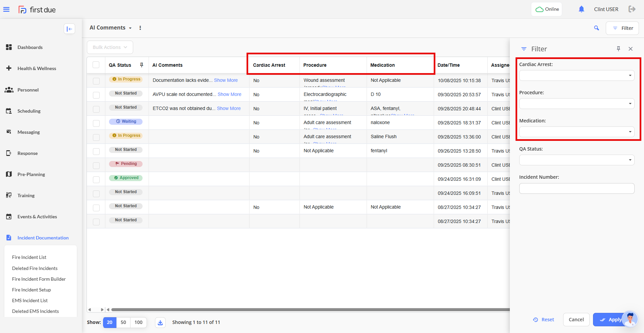Open Dashboards in the sidebar

30,47
